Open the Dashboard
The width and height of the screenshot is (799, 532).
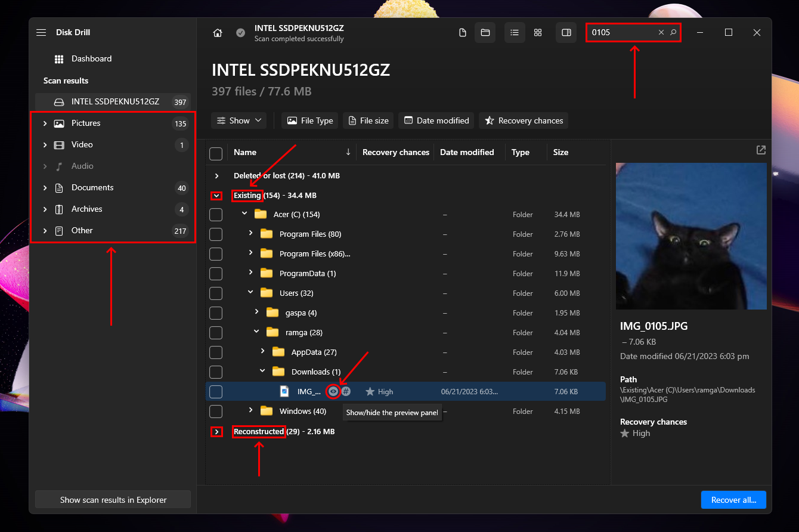coord(91,58)
